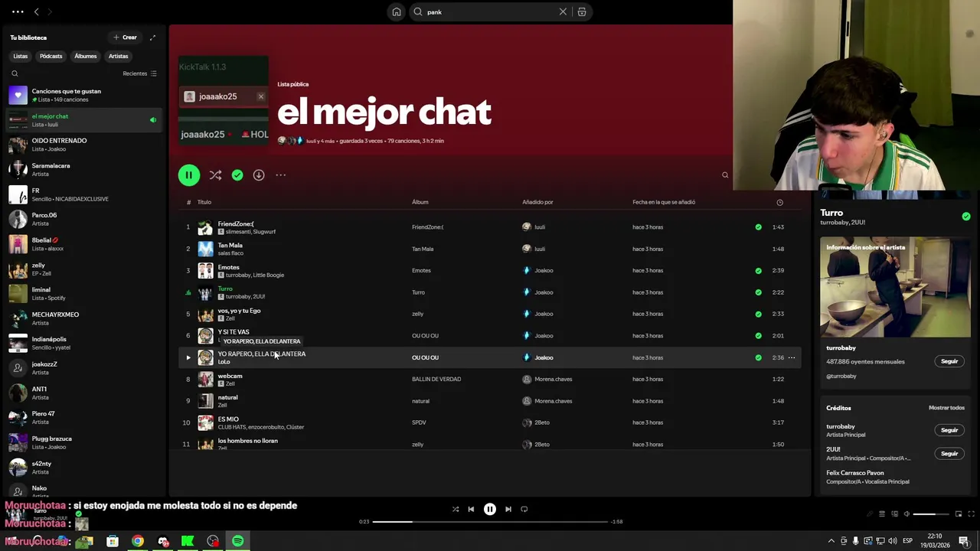
Task: Seek along the song progress bar
Action: [x=490, y=522]
